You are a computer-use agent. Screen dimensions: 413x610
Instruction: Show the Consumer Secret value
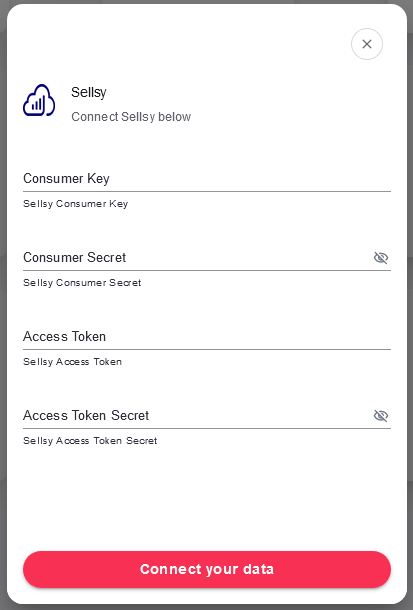[x=381, y=258]
